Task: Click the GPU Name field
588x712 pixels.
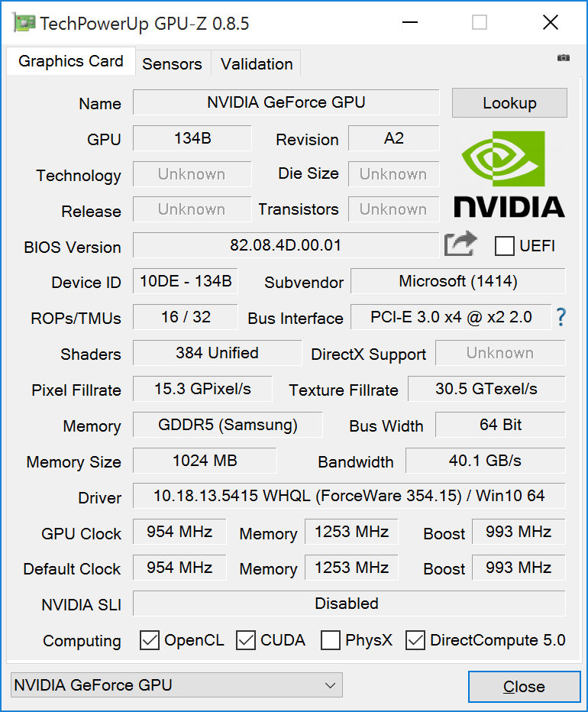Action: [x=286, y=102]
